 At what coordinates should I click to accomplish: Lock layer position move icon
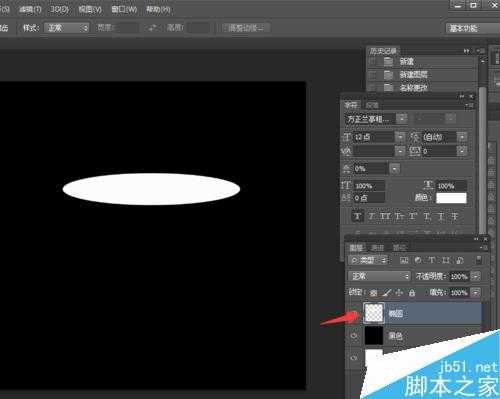coord(399,293)
